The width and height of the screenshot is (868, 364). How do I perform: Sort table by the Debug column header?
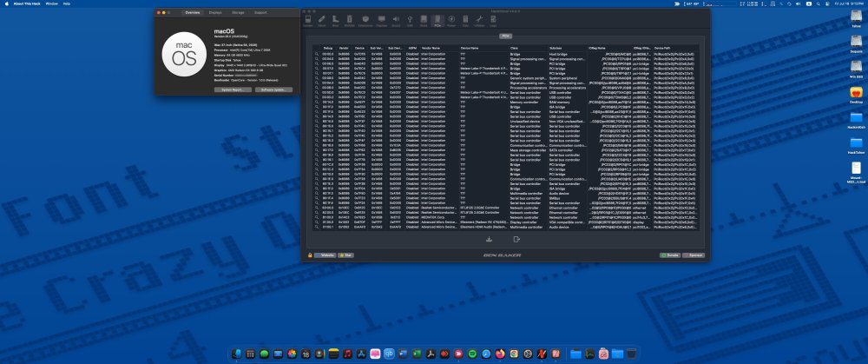tap(328, 48)
